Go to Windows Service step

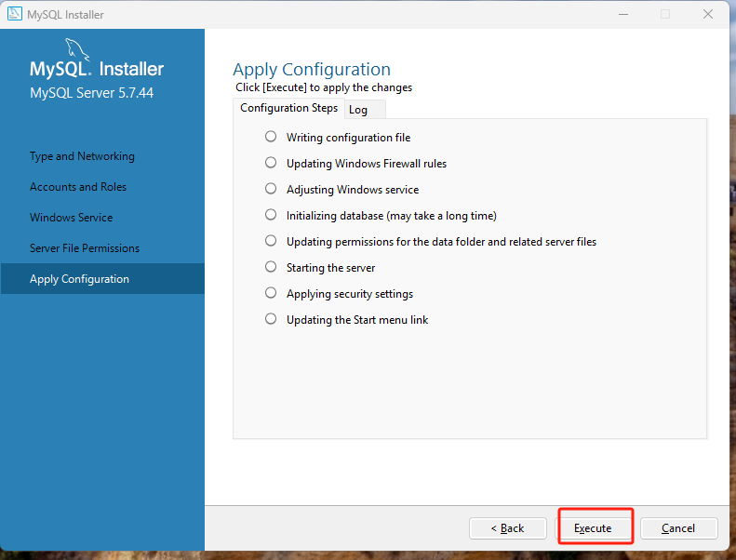click(71, 218)
